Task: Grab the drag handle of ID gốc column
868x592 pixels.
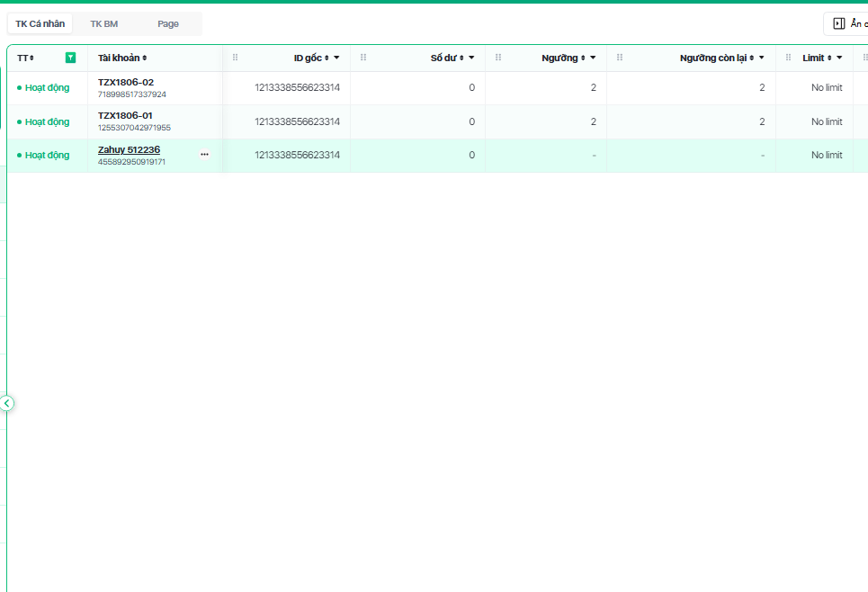Action: point(236,58)
